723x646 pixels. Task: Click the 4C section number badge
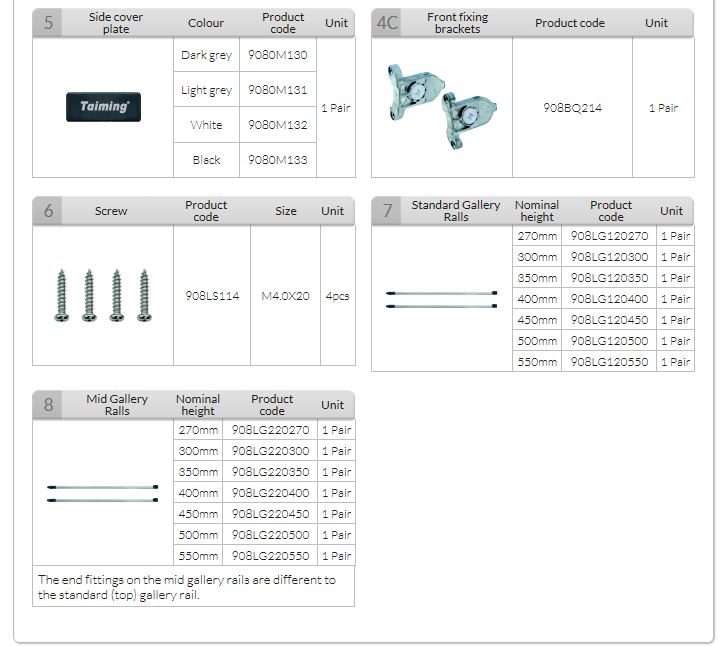click(x=388, y=23)
